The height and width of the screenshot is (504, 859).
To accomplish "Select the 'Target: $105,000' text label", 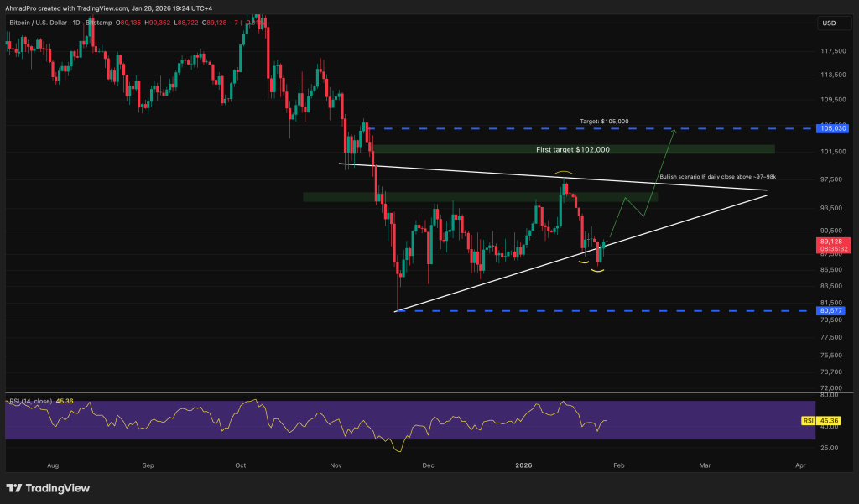I will coord(604,122).
